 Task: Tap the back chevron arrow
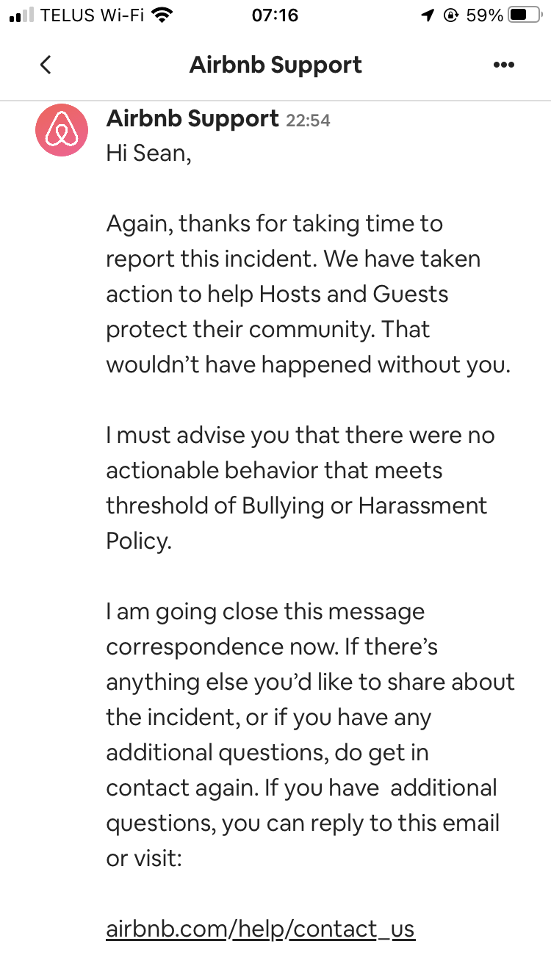[46, 65]
